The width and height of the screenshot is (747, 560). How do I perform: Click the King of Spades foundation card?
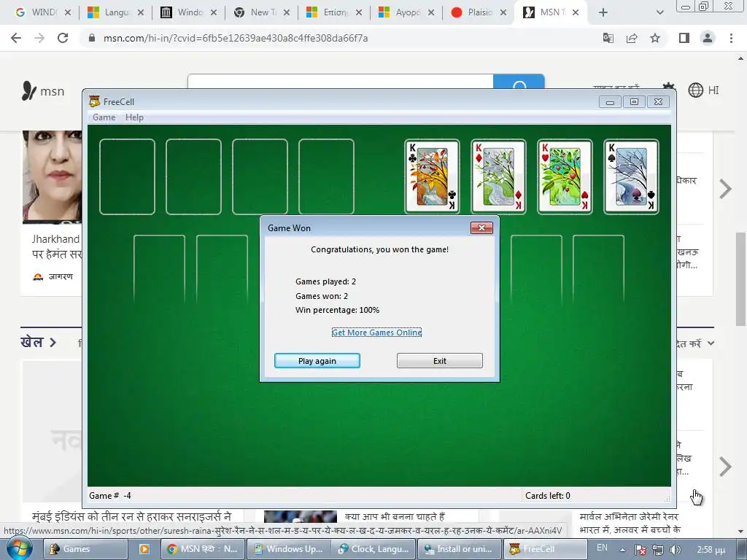click(x=631, y=176)
